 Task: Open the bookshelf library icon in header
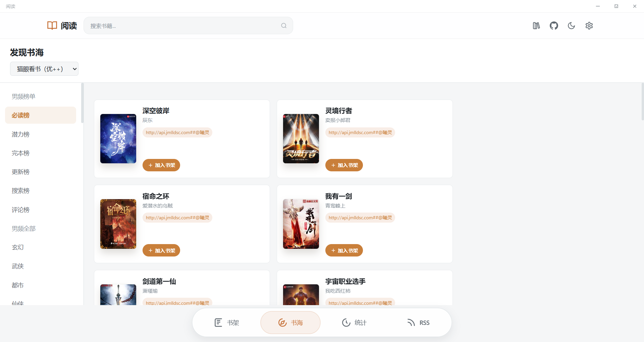click(x=536, y=25)
